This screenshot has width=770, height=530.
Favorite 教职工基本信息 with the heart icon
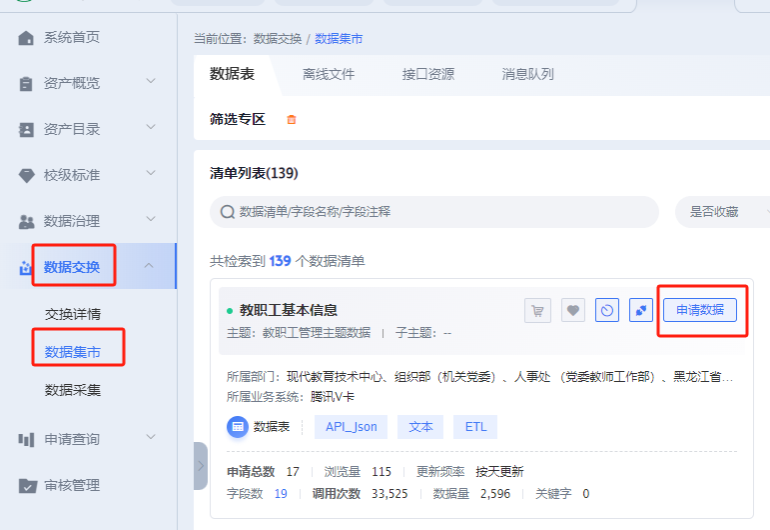coord(573,310)
